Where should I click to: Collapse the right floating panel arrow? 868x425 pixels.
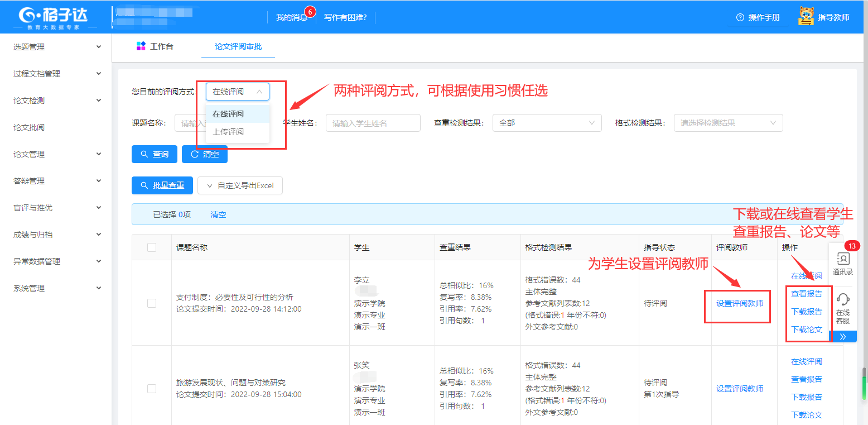tap(842, 337)
